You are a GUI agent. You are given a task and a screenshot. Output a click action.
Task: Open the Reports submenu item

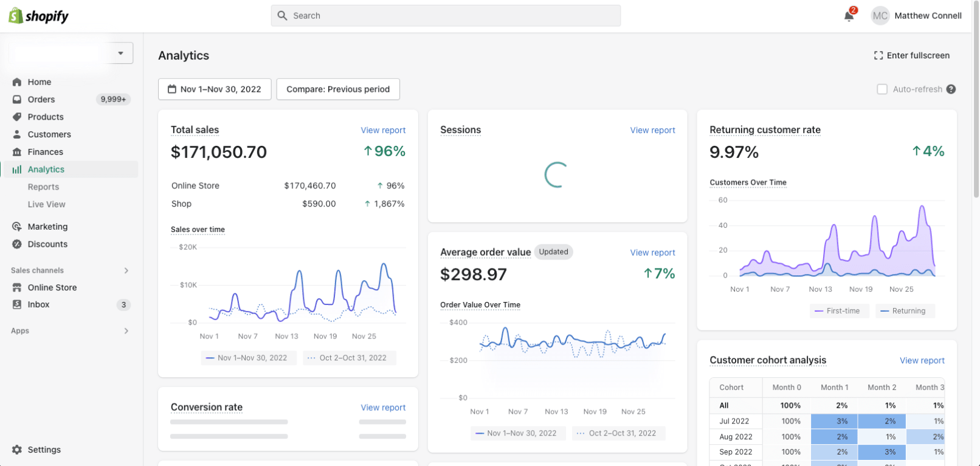coord(43,187)
